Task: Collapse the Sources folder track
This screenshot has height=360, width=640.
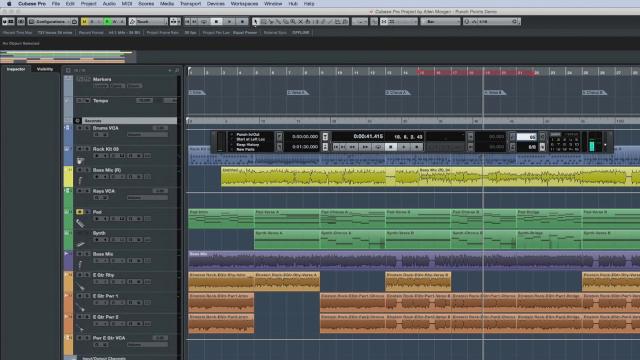Action: 78,121
